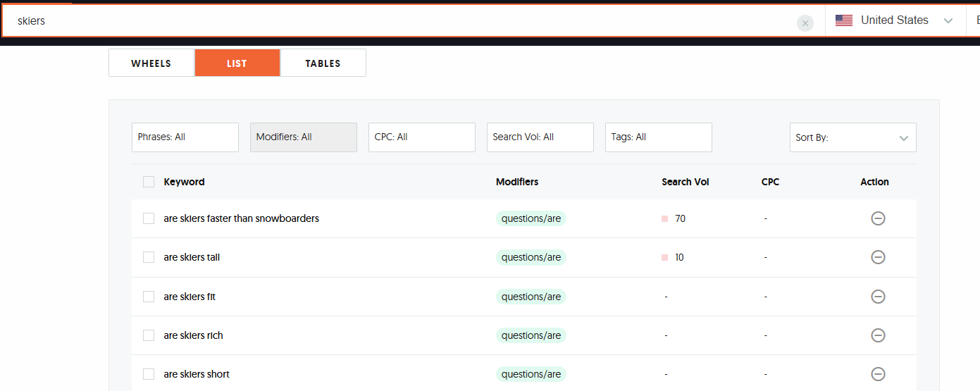Click minus action icon for 'are skiers rich'

pos(878,335)
